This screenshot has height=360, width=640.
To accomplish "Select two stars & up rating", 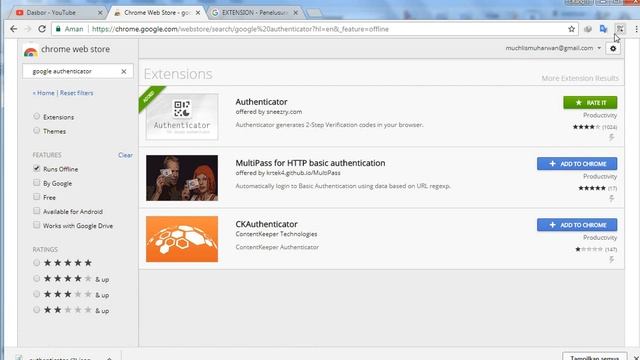I will pos(37,310).
